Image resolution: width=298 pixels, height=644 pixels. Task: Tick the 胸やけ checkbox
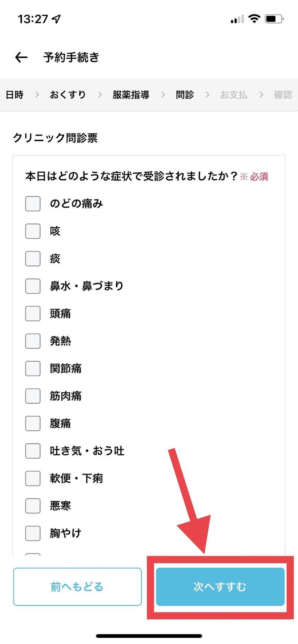(33, 533)
